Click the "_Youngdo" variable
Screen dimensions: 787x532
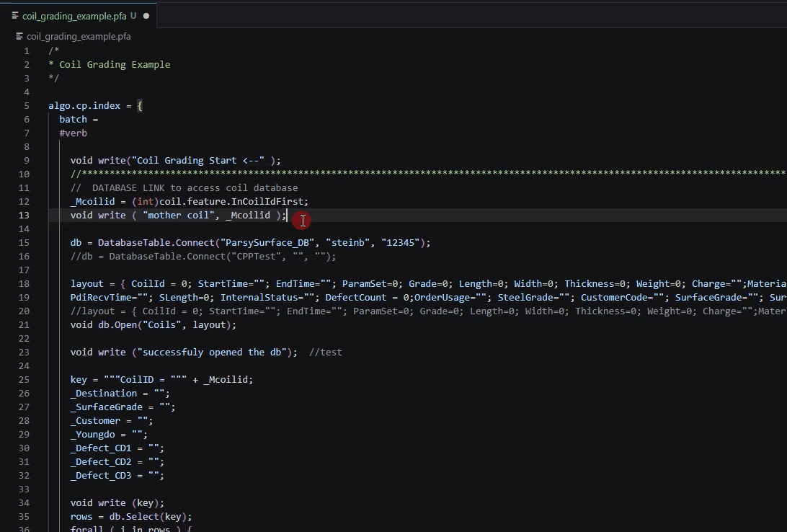[x=93, y=435]
